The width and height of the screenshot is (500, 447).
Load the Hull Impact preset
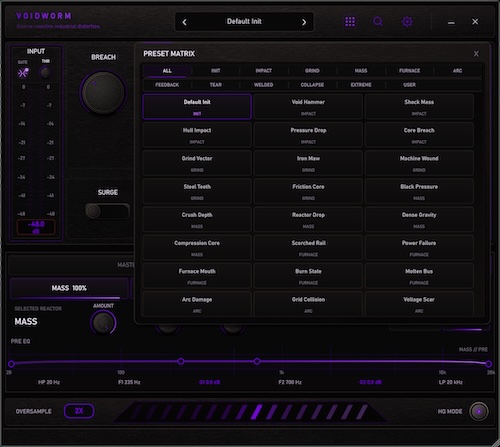pos(197,135)
